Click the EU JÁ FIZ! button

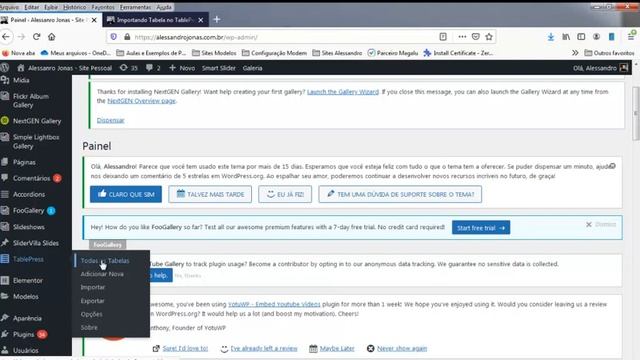[285, 194]
